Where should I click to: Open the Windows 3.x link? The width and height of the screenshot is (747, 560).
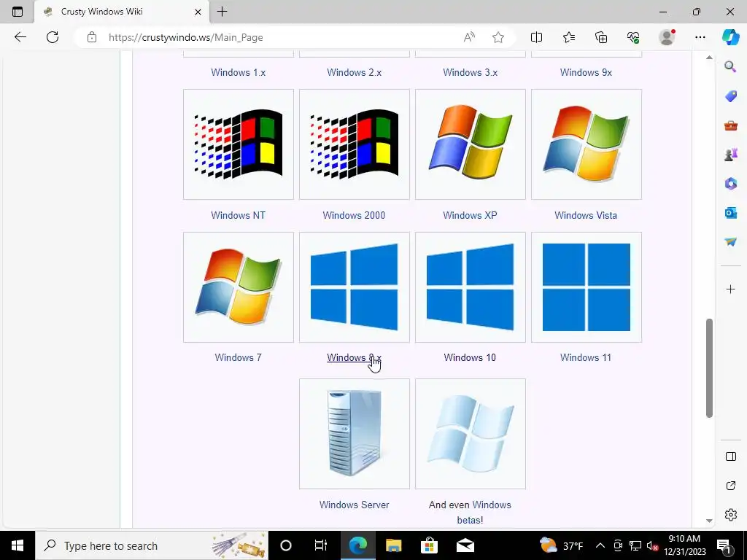471,72
